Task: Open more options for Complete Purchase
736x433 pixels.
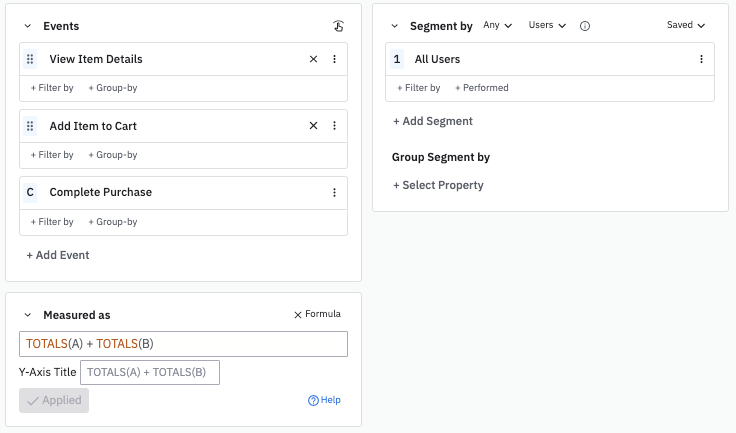Action: coord(334,192)
